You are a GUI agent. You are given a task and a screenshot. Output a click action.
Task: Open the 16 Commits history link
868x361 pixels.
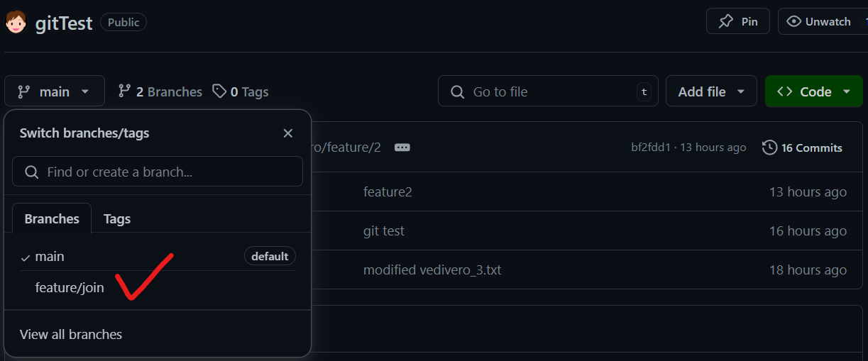pos(811,148)
